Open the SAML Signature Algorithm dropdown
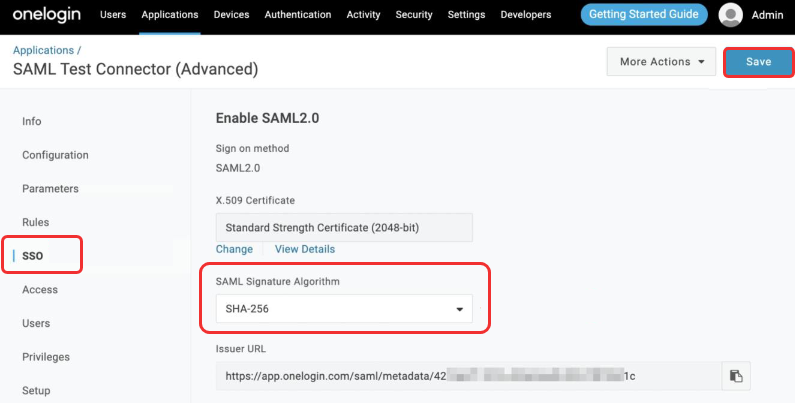795x404 pixels. [x=344, y=309]
